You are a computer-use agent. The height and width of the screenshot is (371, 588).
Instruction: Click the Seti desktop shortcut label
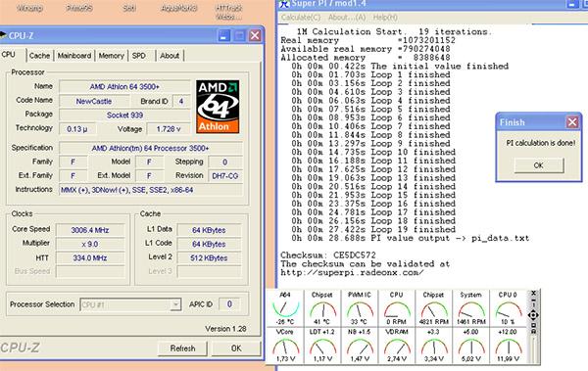(x=129, y=8)
